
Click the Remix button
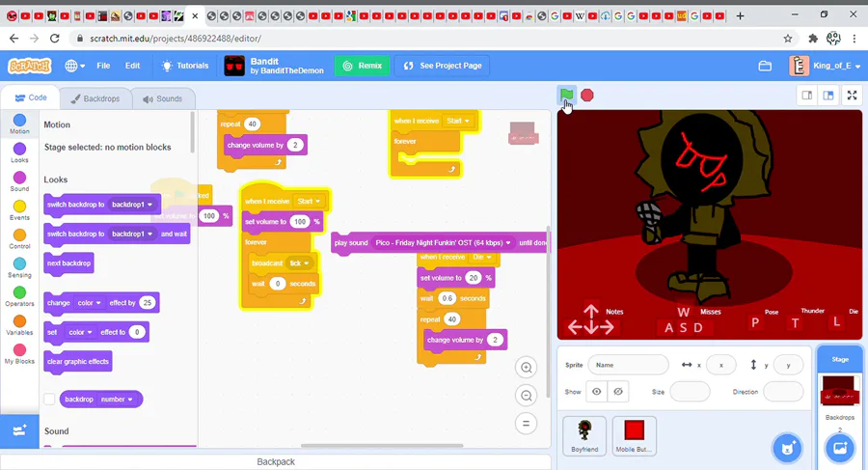pyautogui.click(x=362, y=66)
